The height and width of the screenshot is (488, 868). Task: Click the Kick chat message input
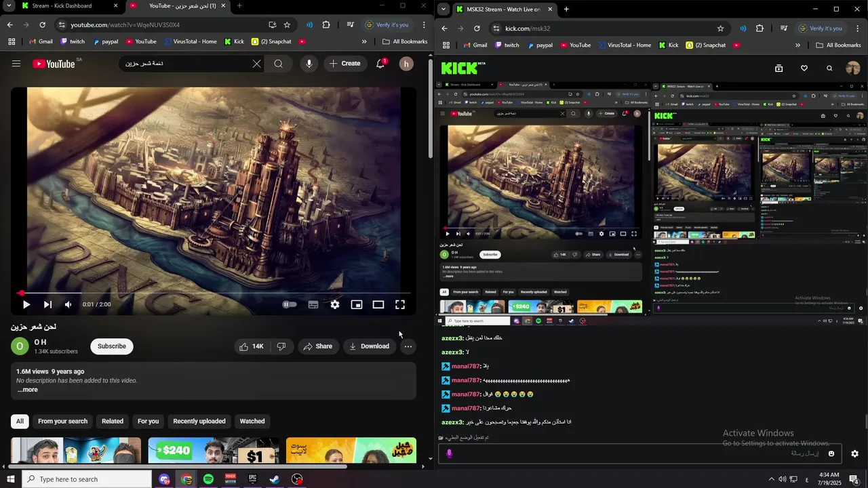[640, 454]
